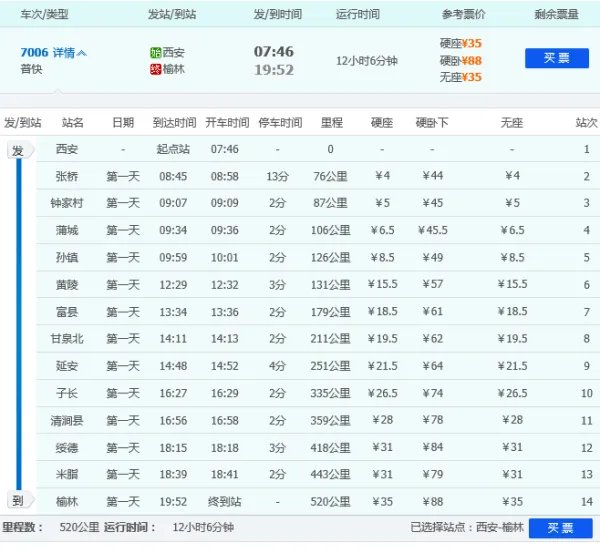
Task: Click 绥德's departure time 18:18
Action: 225,448
